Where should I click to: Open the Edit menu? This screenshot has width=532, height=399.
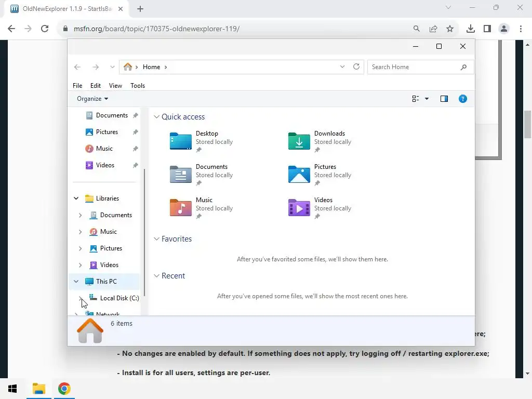point(96,86)
